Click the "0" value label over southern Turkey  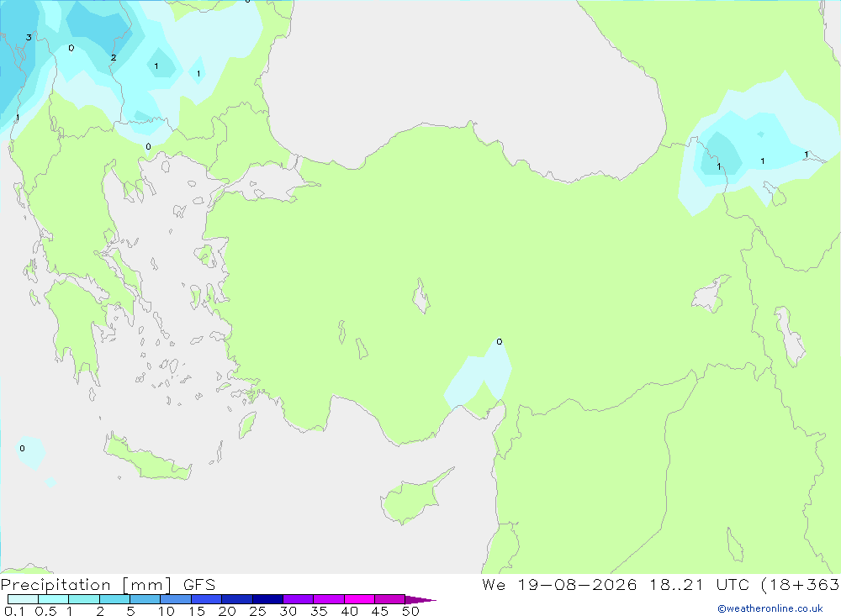click(x=500, y=341)
